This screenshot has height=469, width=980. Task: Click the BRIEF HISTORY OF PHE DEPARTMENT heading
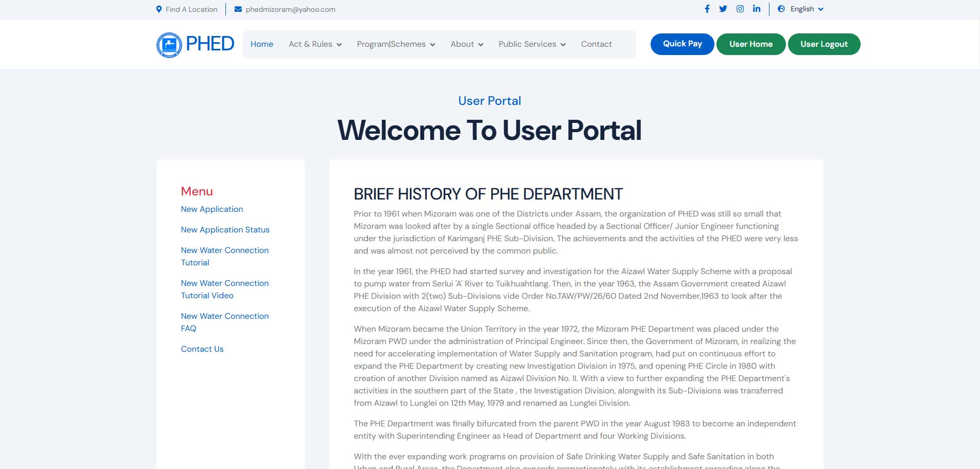[488, 194]
